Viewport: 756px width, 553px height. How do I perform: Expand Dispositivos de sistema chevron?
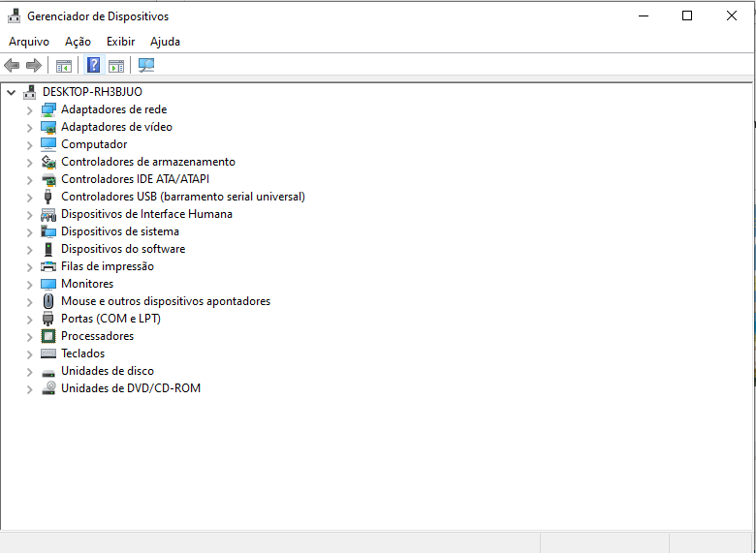click(29, 232)
